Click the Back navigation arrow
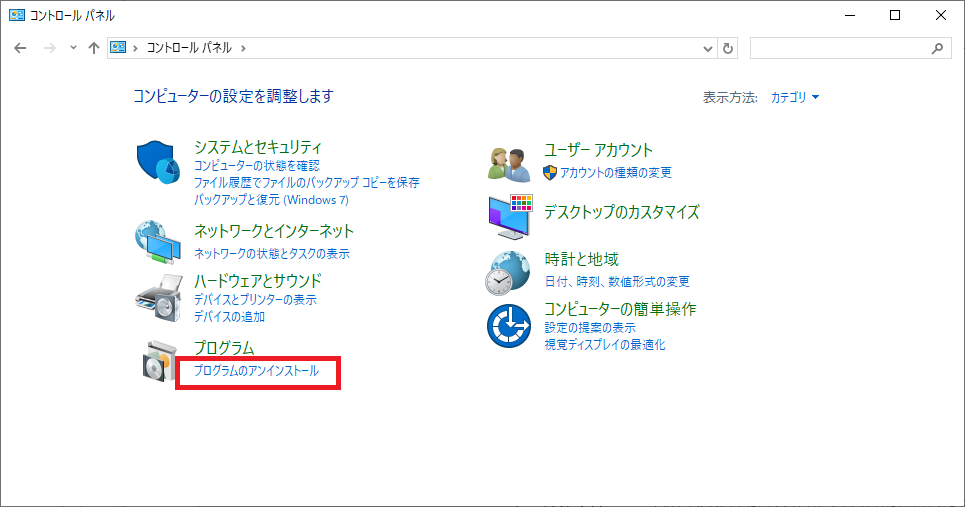Screen dimensions: 965x507 point(21,48)
